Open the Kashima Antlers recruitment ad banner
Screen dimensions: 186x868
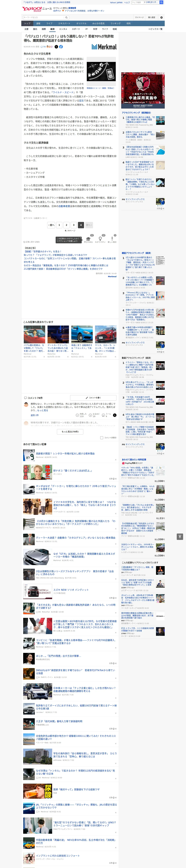tap(143, 90)
